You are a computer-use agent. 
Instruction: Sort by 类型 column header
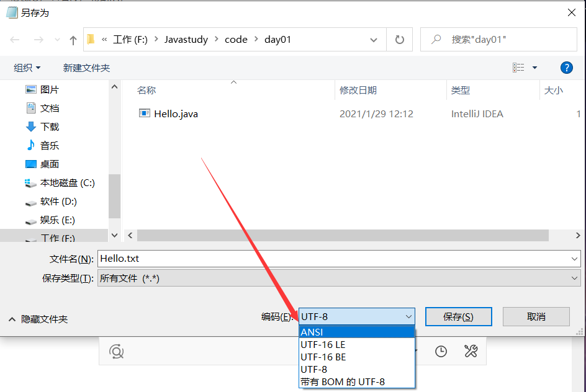[x=460, y=91]
